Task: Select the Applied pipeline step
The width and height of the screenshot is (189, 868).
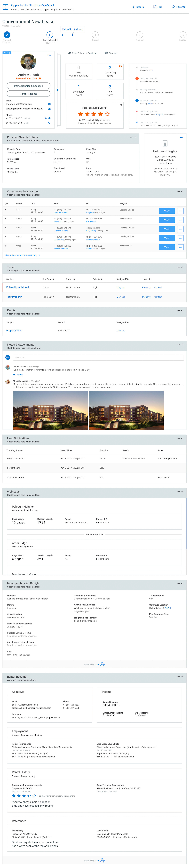Action: pos(140,35)
